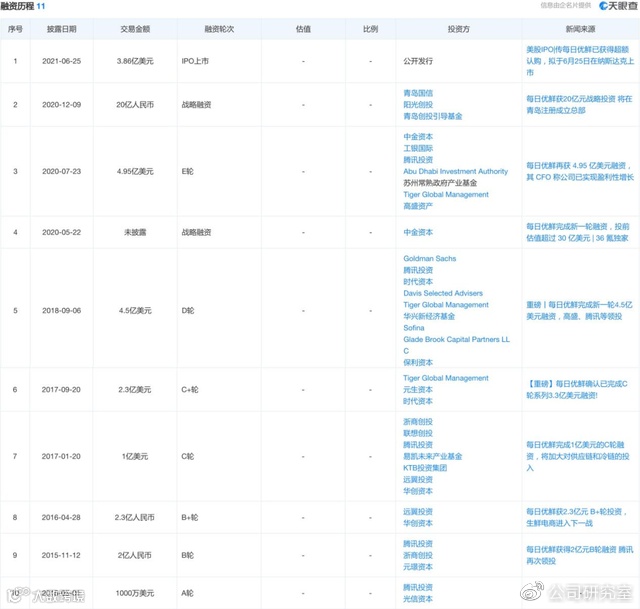Open news link C轮系列3.3亿美元融资
The height and width of the screenshot is (609, 640).
click(x=577, y=390)
